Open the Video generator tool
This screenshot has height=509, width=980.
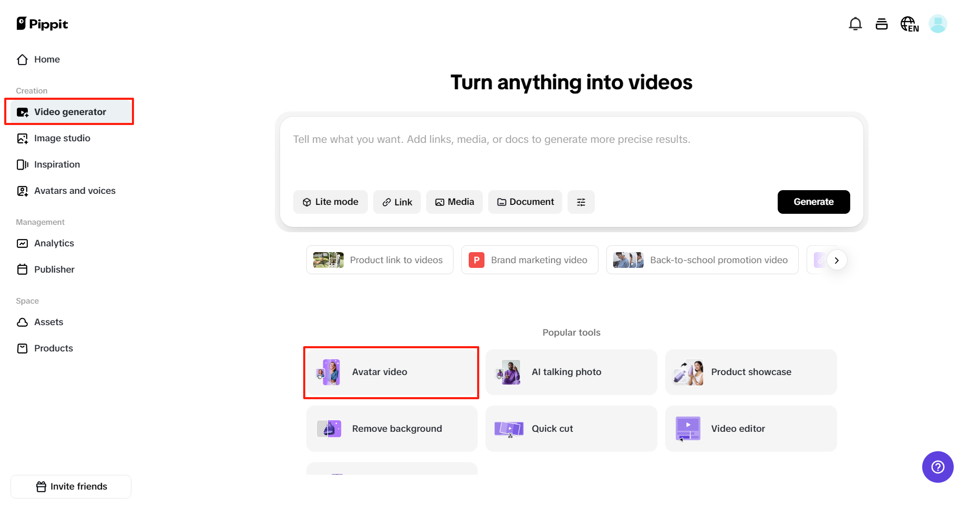tap(69, 111)
